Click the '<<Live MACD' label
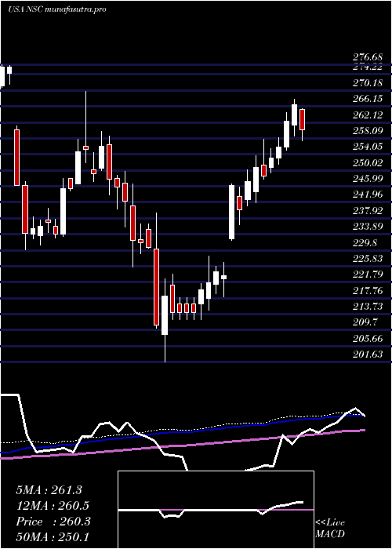392x549 pixels. coord(330,529)
